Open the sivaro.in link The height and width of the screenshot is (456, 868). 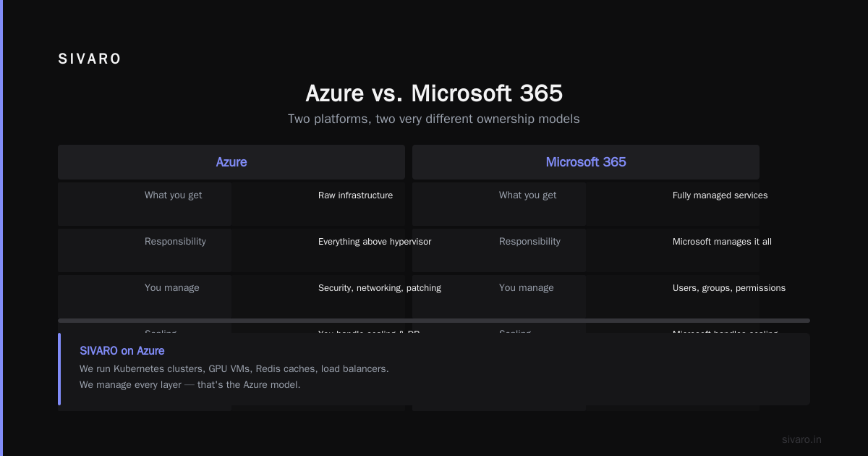pyautogui.click(x=801, y=439)
